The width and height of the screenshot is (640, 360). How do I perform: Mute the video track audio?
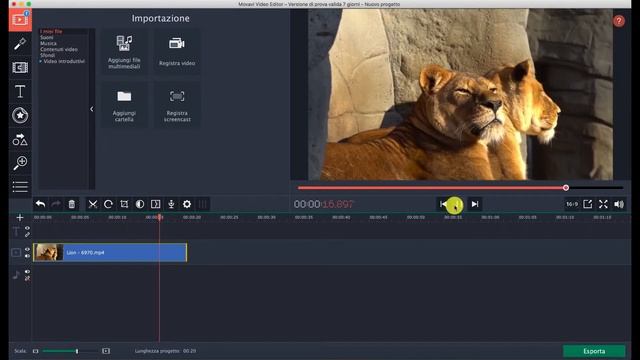pos(27,256)
